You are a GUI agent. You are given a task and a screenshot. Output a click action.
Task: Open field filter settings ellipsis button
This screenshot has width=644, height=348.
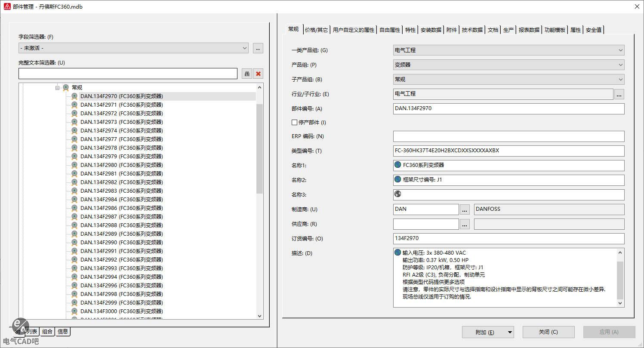tap(258, 48)
